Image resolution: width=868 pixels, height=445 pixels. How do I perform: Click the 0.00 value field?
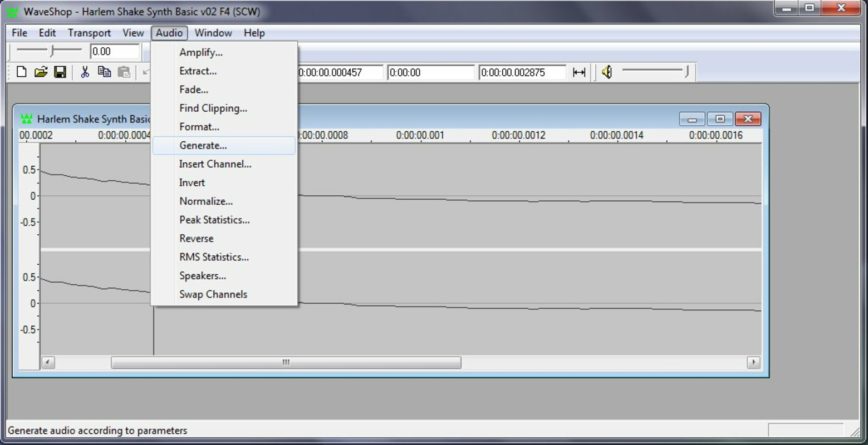tap(115, 52)
